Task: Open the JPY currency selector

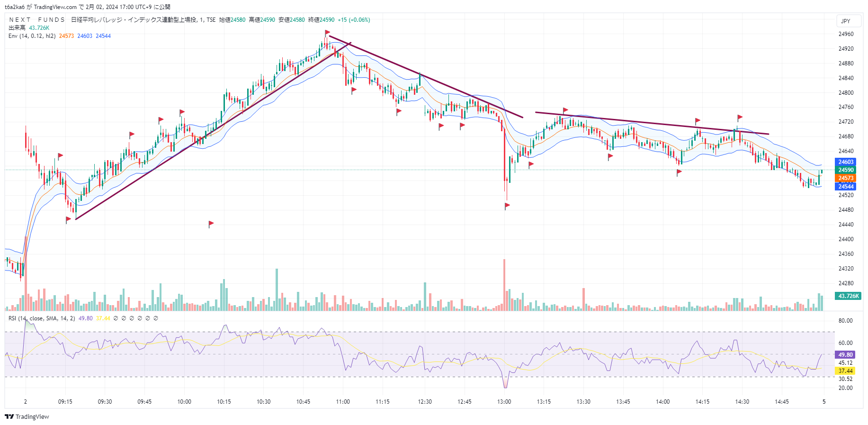Action: pyautogui.click(x=846, y=21)
